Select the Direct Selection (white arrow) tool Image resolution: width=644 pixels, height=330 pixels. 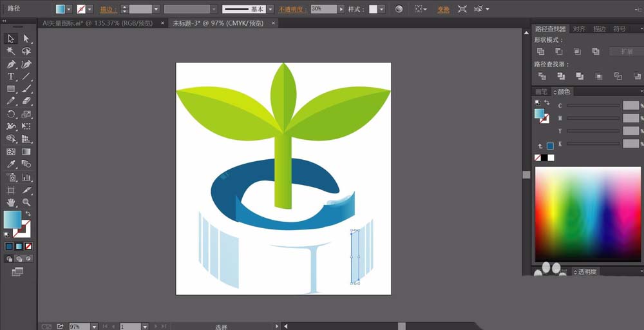(x=26, y=39)
